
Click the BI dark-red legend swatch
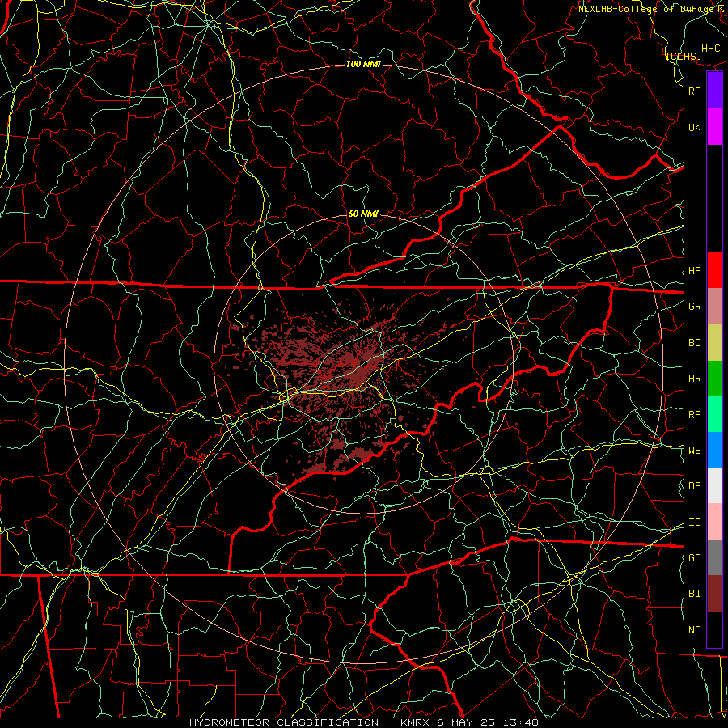click(714, 594)
